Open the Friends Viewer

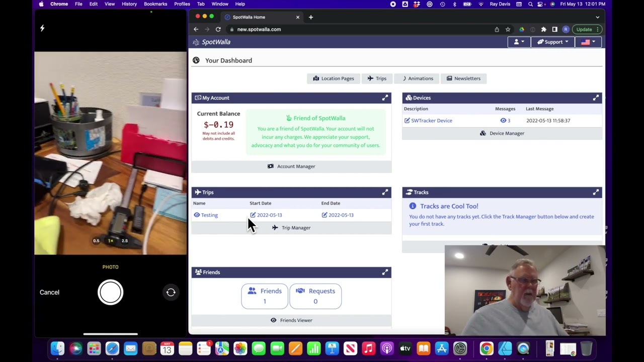point(291,320)
